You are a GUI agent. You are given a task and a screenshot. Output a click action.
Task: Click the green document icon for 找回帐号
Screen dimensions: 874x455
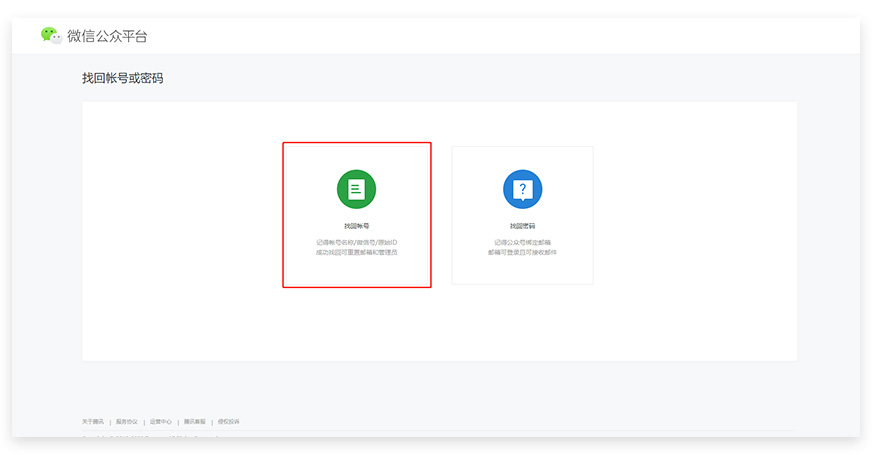pyautogui.click(x=356, y=189)
